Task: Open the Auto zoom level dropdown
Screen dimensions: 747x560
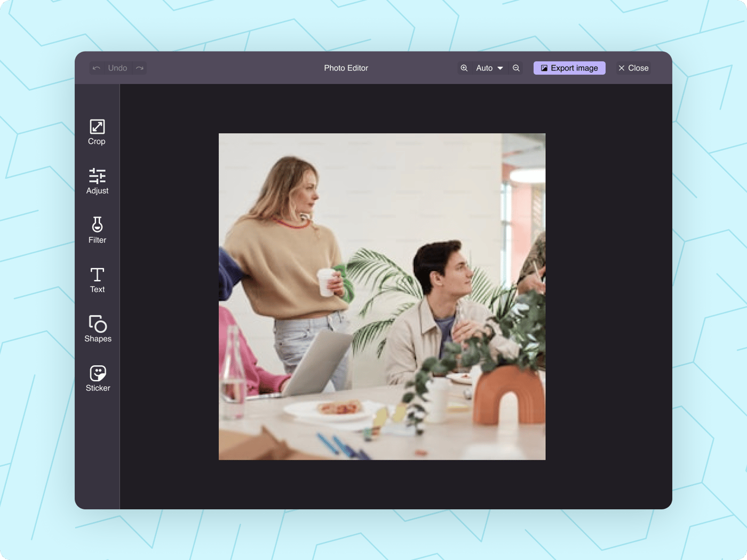Action: [x=488, y=68]
